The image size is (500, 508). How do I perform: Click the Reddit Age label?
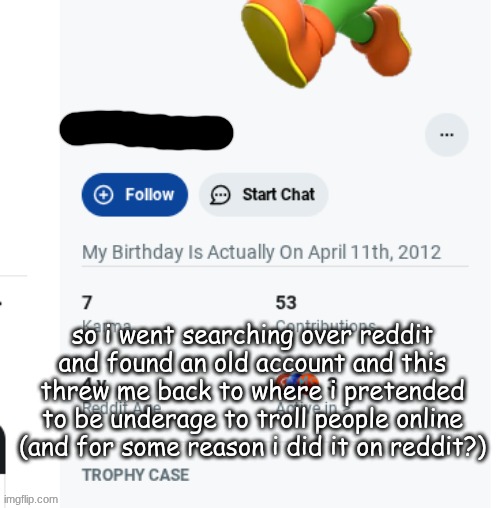(x=122, y=407)
